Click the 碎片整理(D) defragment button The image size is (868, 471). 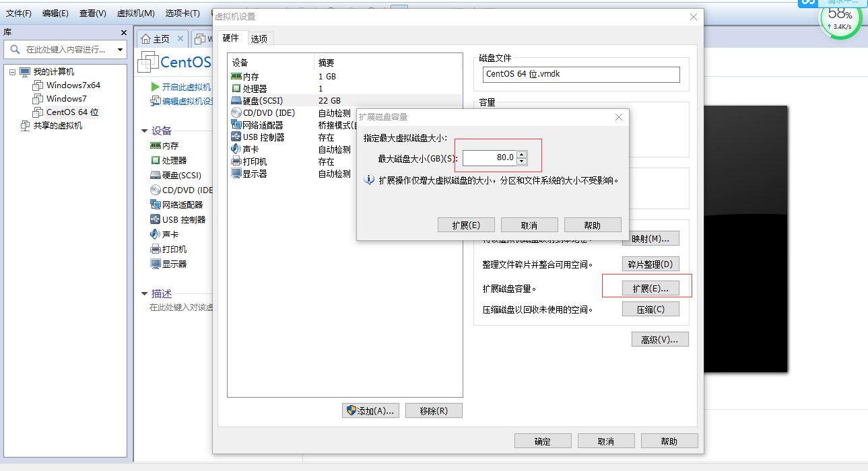tap(650, 264)
